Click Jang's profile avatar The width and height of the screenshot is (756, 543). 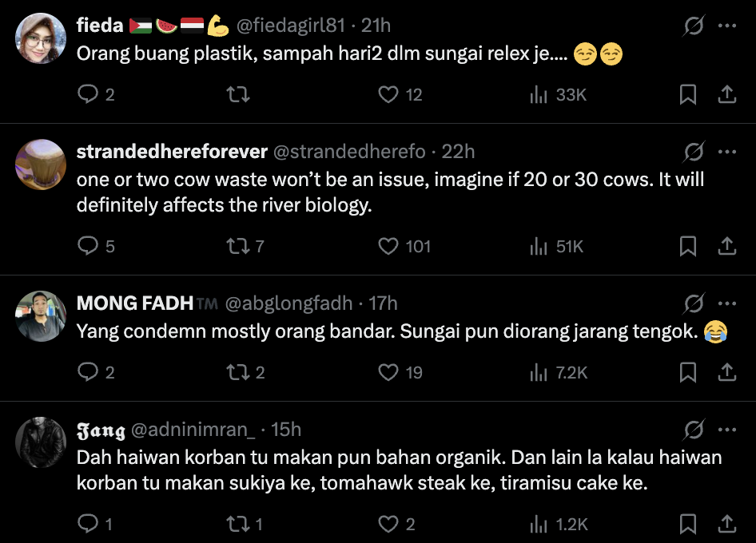point(41,442)
